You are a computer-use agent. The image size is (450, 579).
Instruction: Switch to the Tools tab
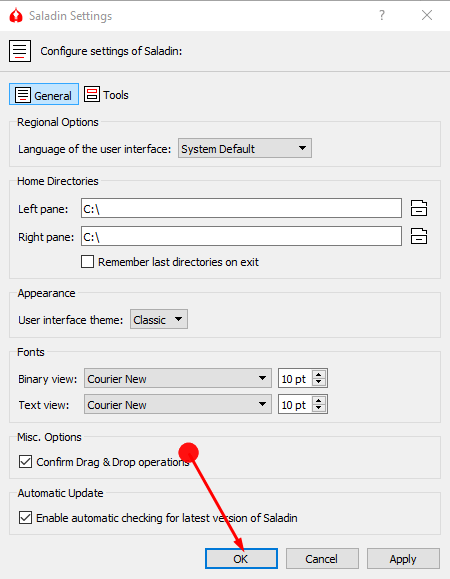tap(106, 95)
